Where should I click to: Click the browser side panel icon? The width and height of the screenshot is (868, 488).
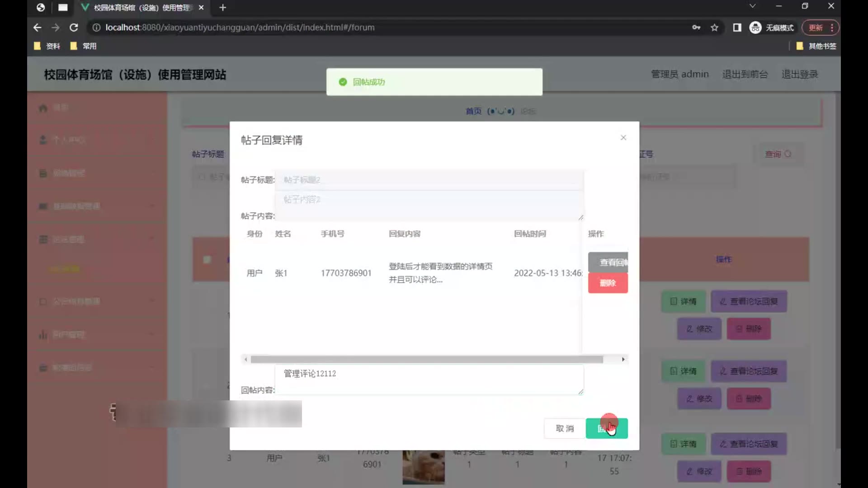point(737,28)
